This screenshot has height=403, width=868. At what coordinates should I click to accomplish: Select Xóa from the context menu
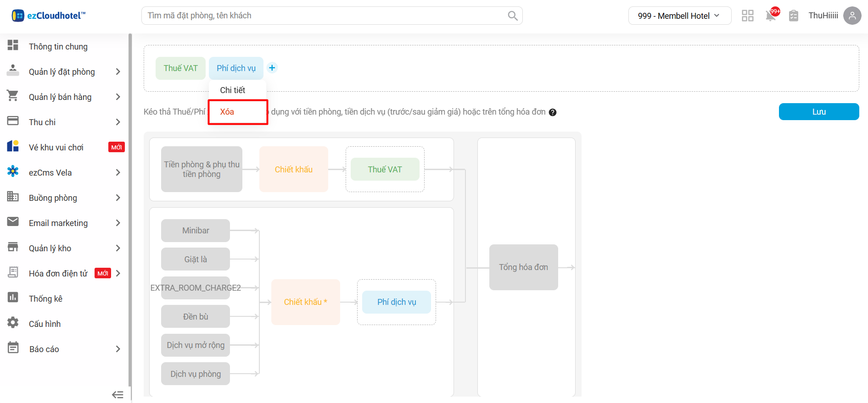click(227, 112)
